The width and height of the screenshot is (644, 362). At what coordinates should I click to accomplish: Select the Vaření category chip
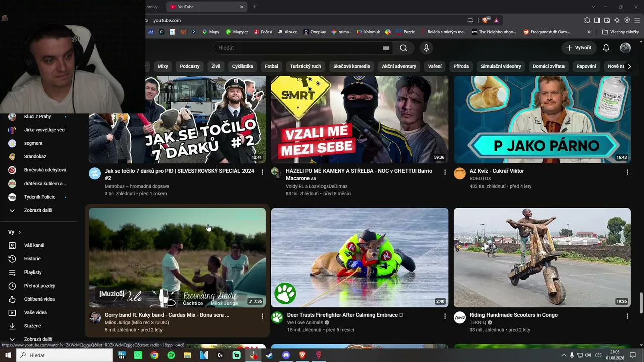435,66
